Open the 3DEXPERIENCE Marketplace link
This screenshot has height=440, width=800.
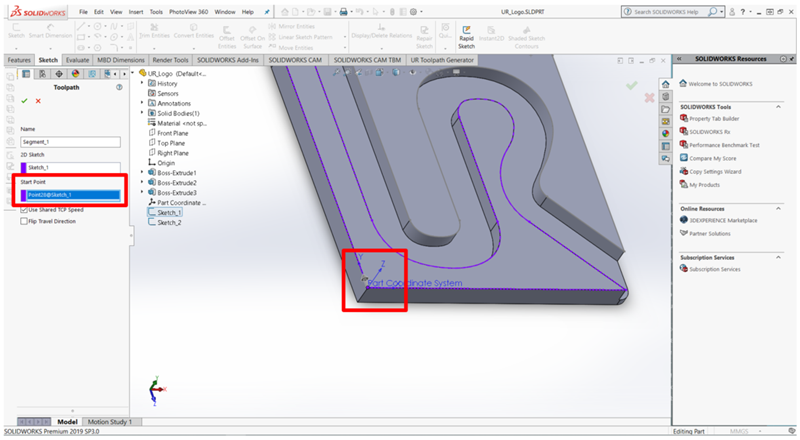coord(722,220)
